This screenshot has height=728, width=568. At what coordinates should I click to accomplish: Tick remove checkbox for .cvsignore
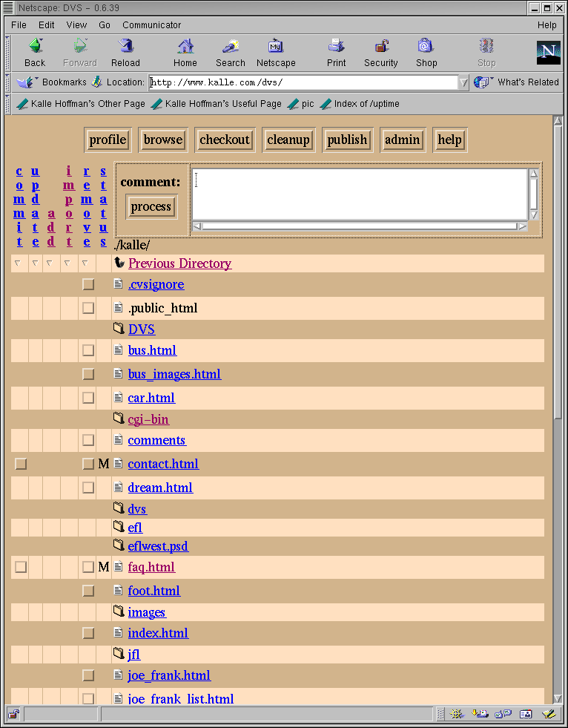pos(88,284)
